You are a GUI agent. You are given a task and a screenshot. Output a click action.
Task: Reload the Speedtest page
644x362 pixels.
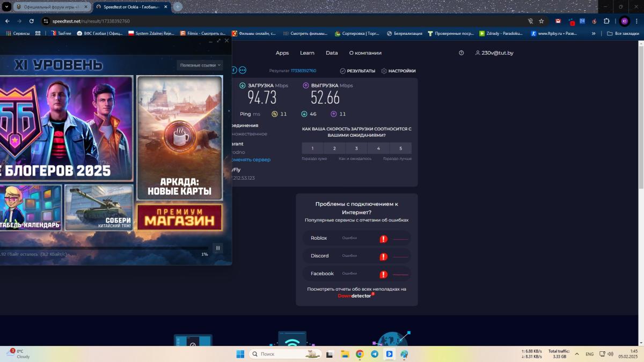click(32, 21)
